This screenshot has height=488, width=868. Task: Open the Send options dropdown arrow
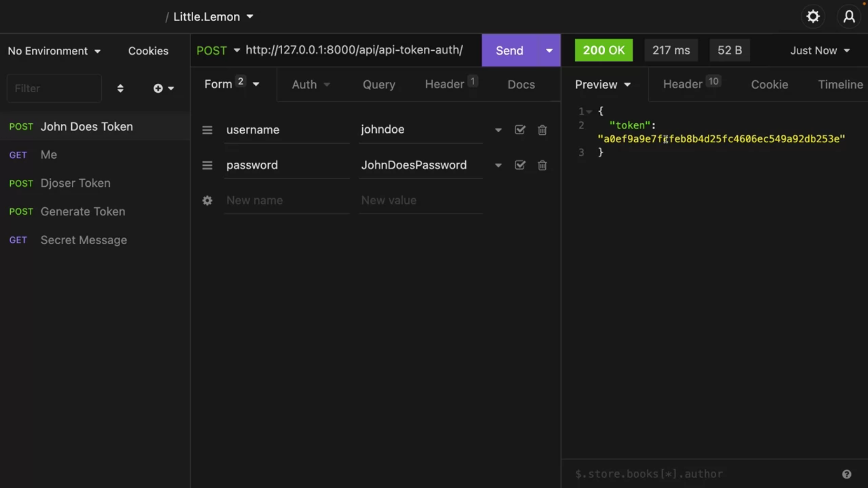tap(549, 50)
